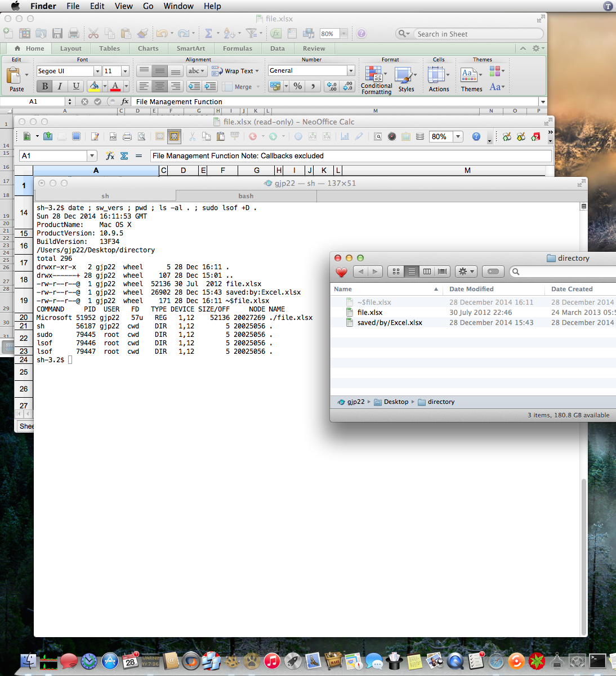Switch to the SmartArt ribbon tab
This screenshot has width=616, height=676.
click(x=191, y=48)
